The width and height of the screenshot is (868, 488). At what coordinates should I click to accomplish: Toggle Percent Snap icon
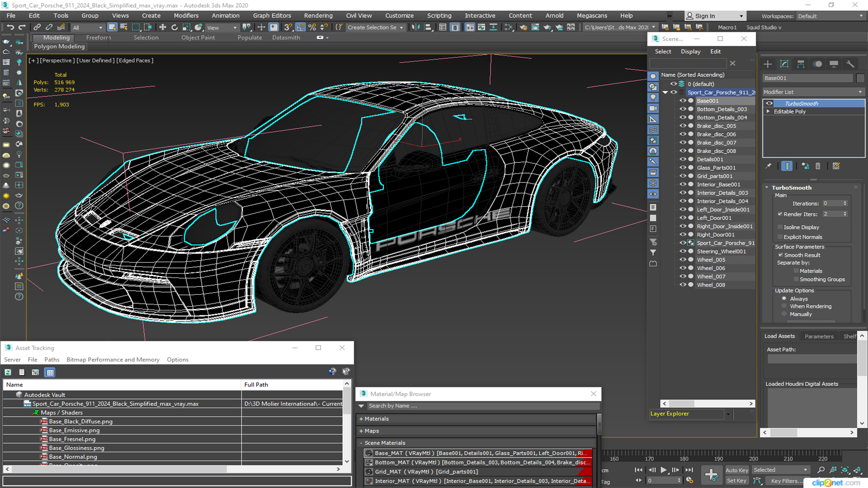coord(312,28)
